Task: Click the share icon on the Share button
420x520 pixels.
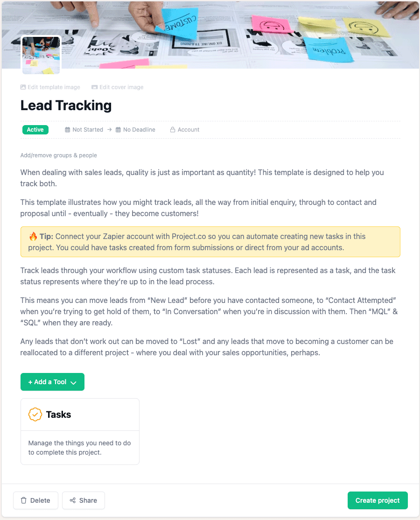Action: click(72, 500)
